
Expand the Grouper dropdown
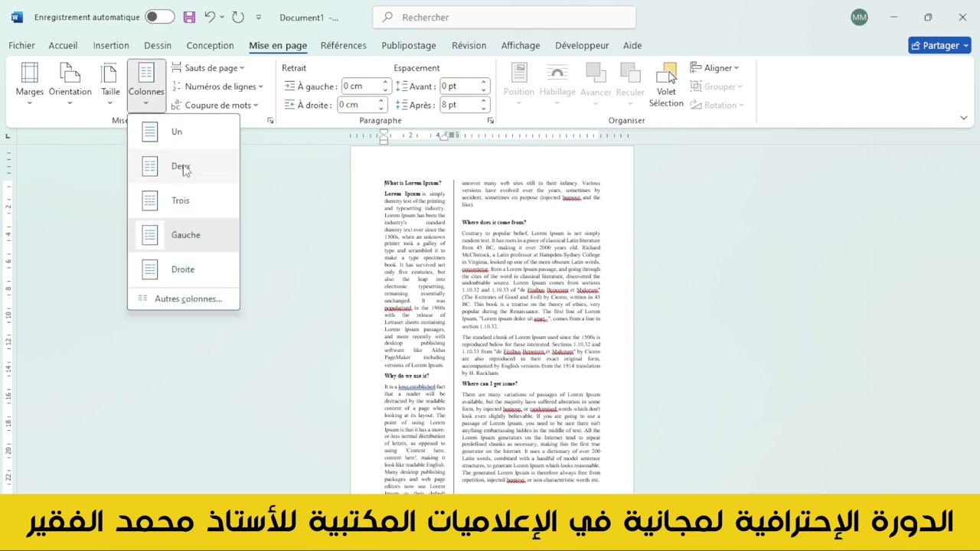pos(716,86)
